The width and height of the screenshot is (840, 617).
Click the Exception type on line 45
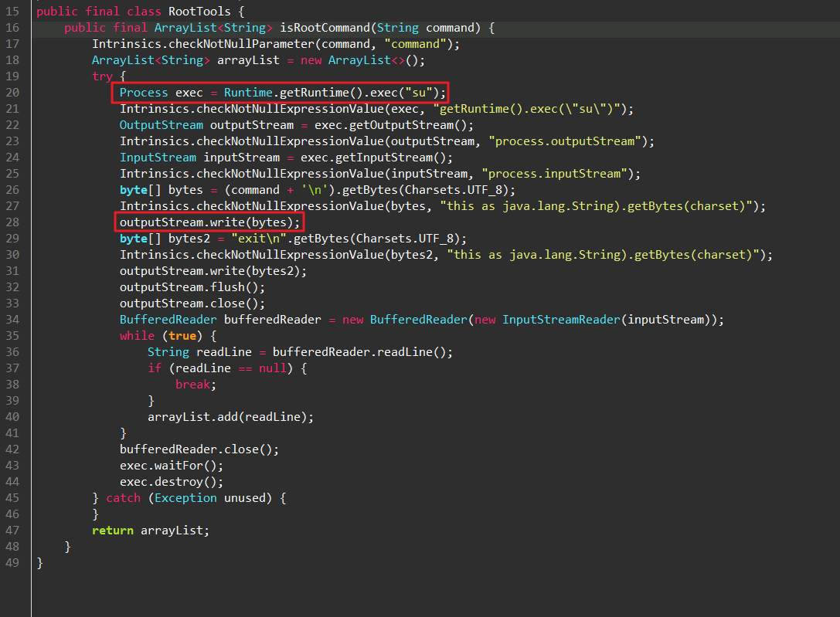tap(185, 497)
